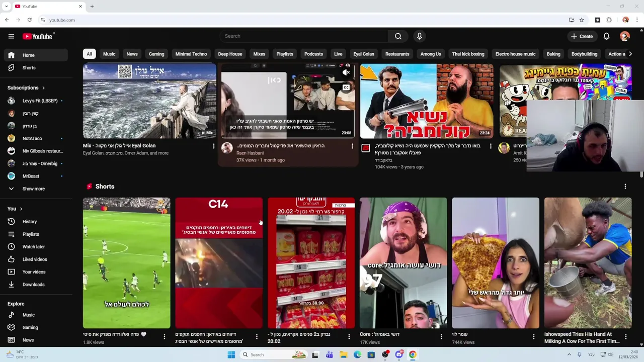Click the YouTube logo
This screenshot has width=644, height=362.
tap(38, 36)
